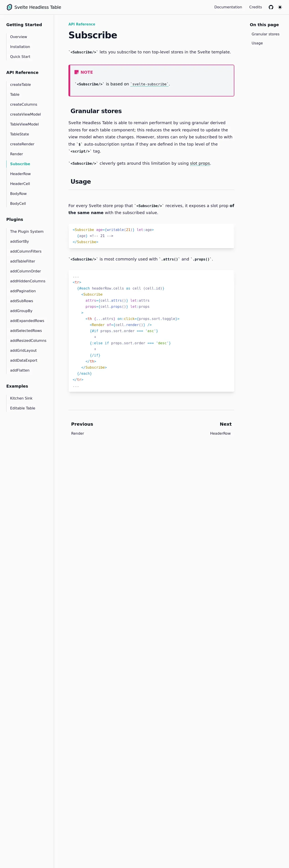Jump to Usage in page contents
Image resolution: width=289 pixels, height=868 pixels.
point(257,43)
